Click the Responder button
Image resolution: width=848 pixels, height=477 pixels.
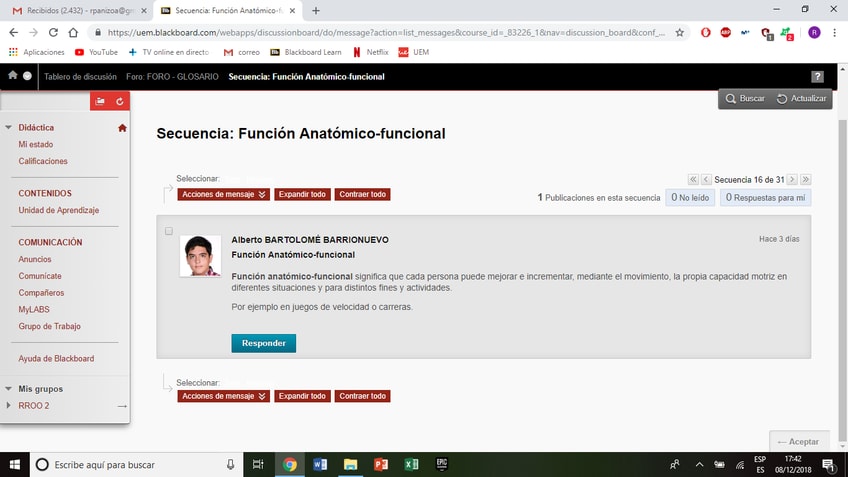pos(263,343)
